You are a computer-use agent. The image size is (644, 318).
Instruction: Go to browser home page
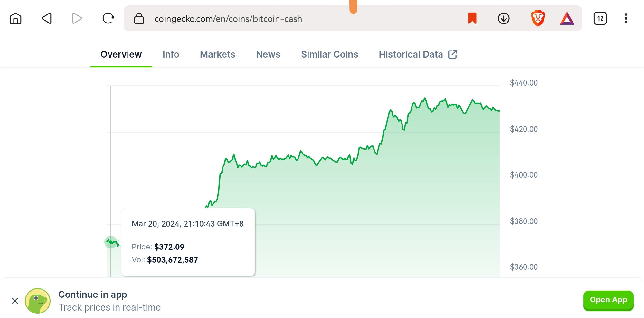click(15, 18)
